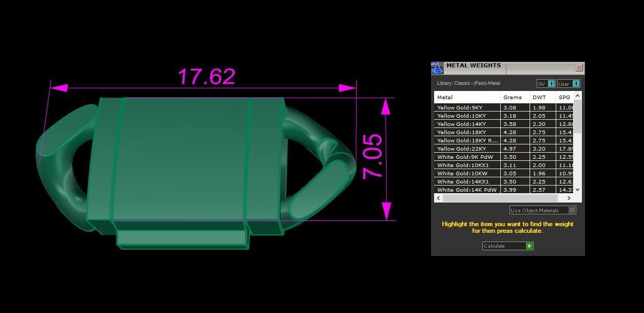Click the 3.20 DWT value

pos(539,149)
